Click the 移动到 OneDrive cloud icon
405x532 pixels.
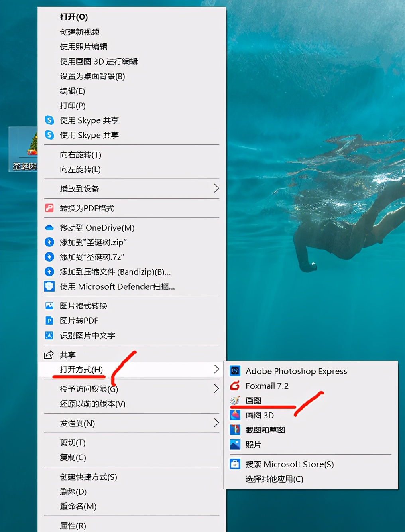tap(49, 227)
